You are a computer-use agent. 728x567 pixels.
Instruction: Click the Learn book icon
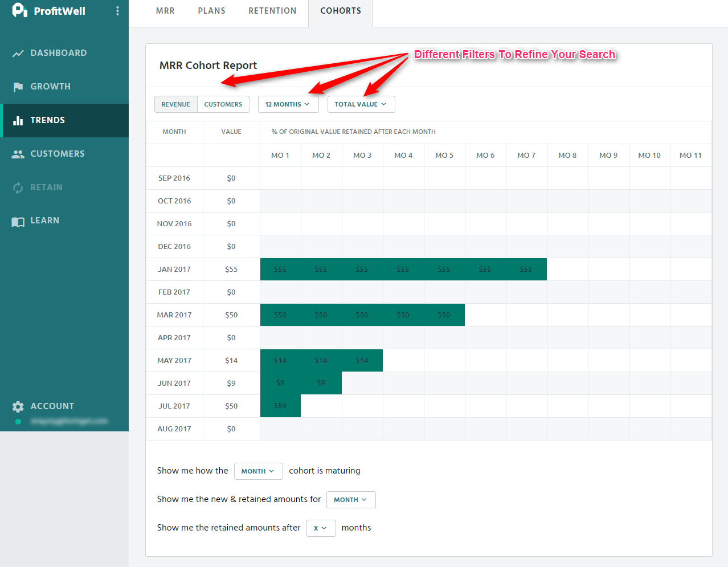(x=18, y=221)
